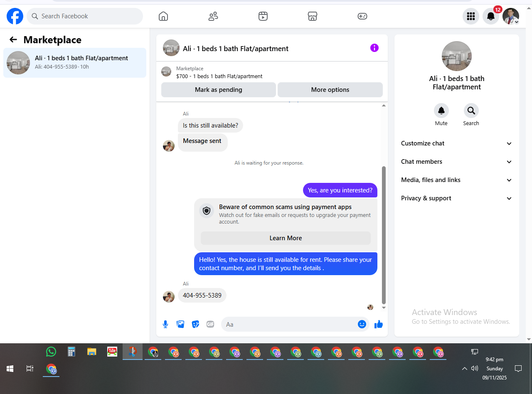Open Task View on the taskbar
Image resolution: width=532 pixels, height=394 pixels.
click(30, 369)
